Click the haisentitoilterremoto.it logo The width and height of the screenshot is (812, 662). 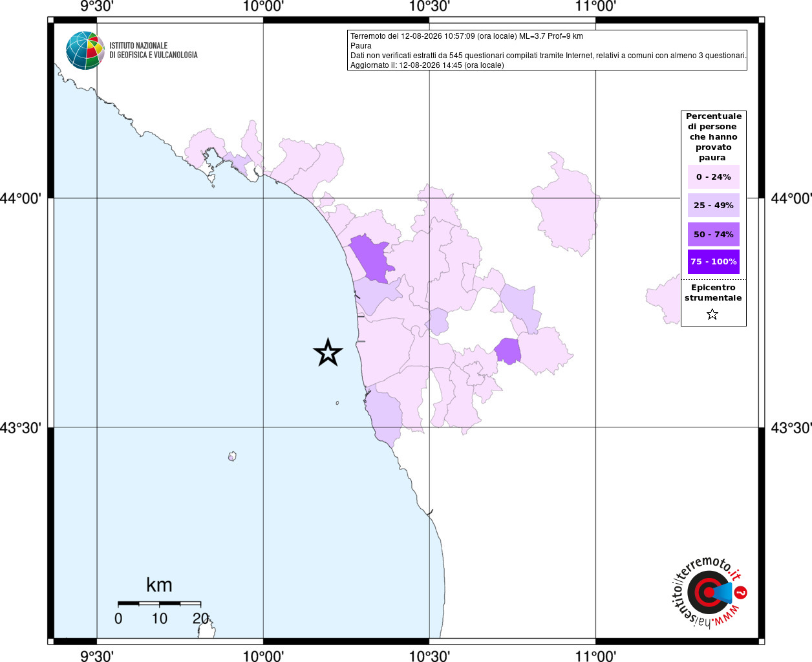[710, 592]
